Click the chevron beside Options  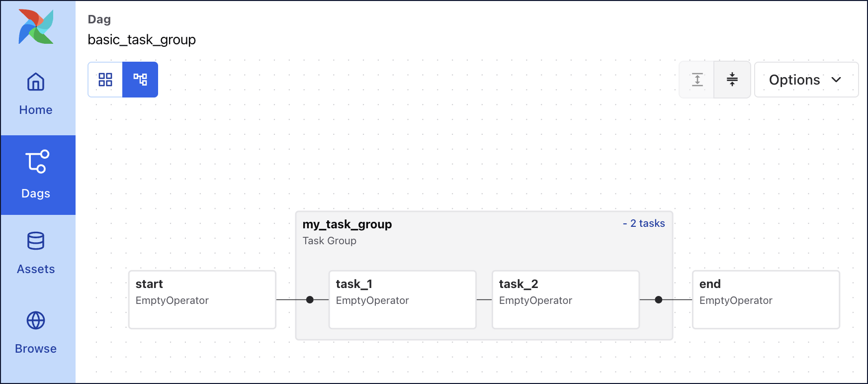(837, 80)
